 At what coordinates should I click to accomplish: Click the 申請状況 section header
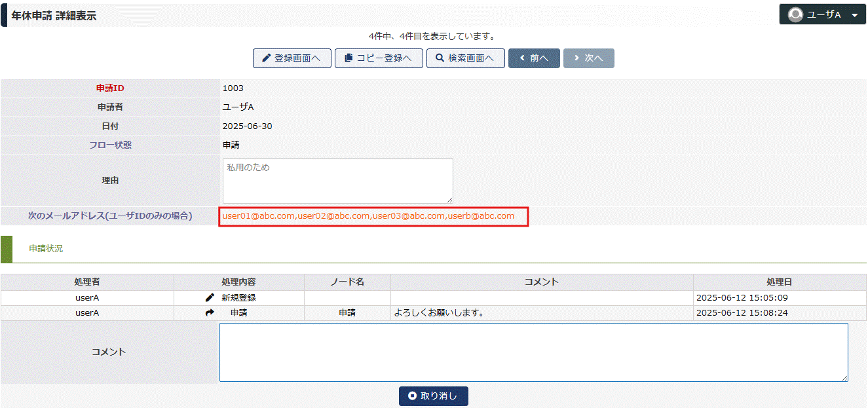pos(46,249)
